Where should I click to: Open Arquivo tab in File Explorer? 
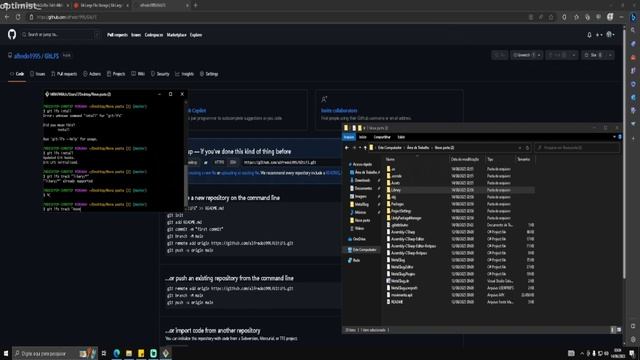click(349, 137)
